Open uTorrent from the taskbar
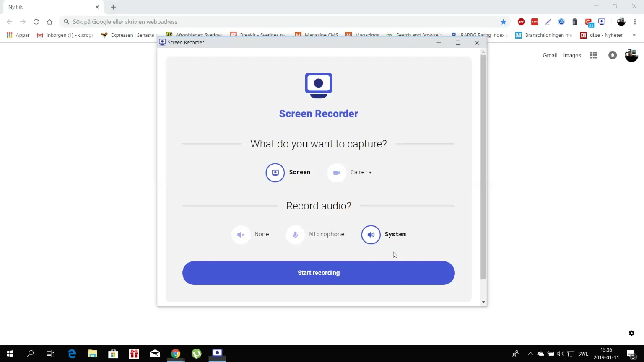 [x=196, y=354]
